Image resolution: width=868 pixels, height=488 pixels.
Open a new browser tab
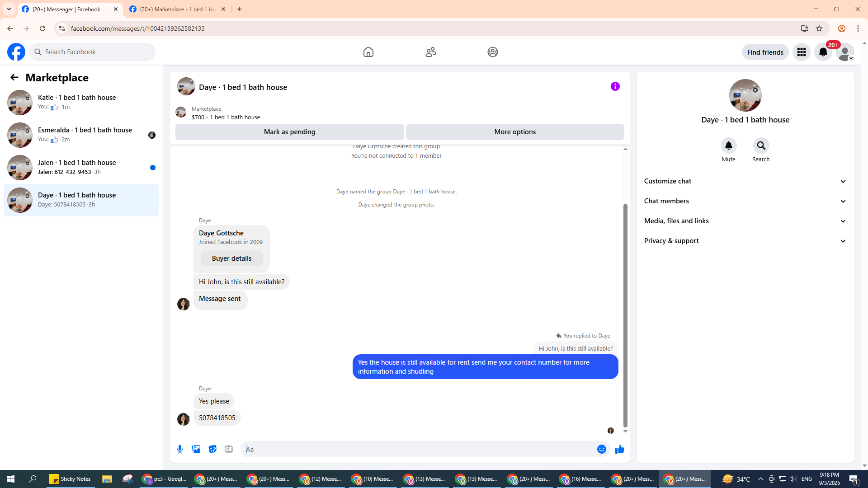[x=240, y=9]
